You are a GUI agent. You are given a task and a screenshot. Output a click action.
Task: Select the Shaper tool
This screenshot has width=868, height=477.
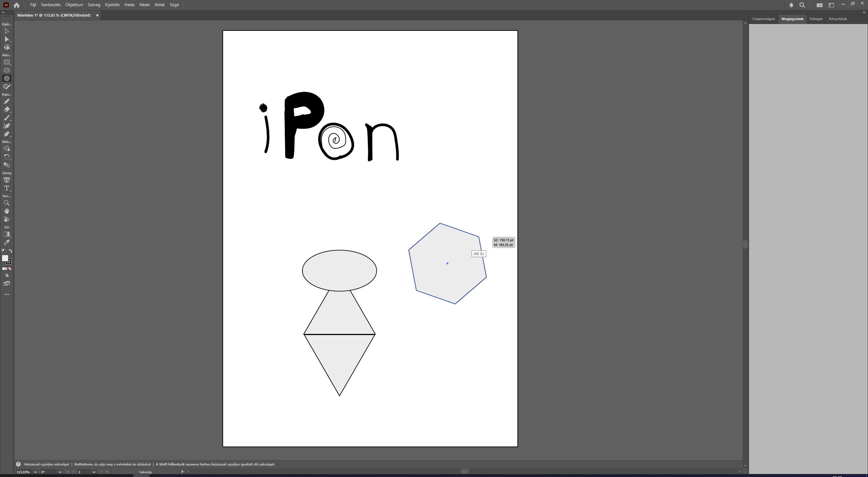[6, 87]
